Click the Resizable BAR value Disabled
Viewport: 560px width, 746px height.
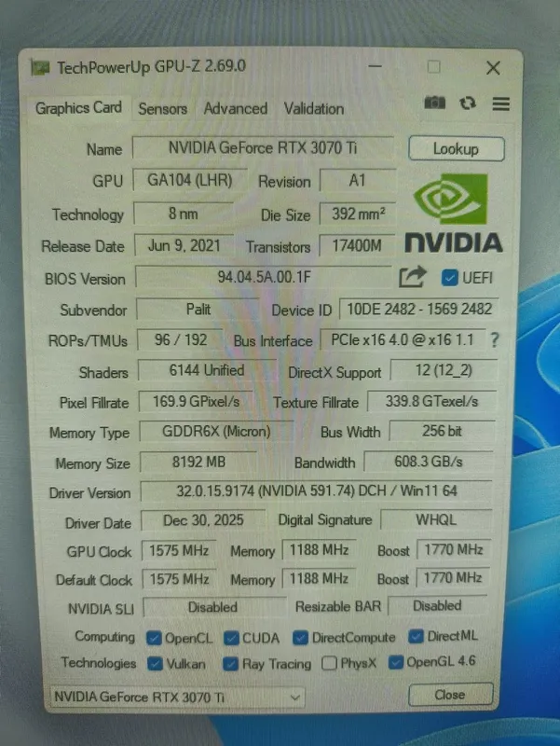(x=437, y=605)
